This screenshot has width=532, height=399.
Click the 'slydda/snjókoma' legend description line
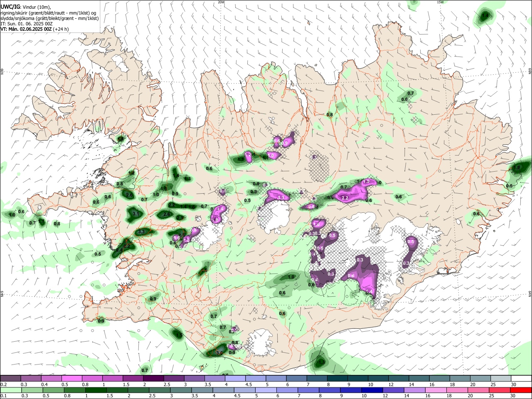49,18
